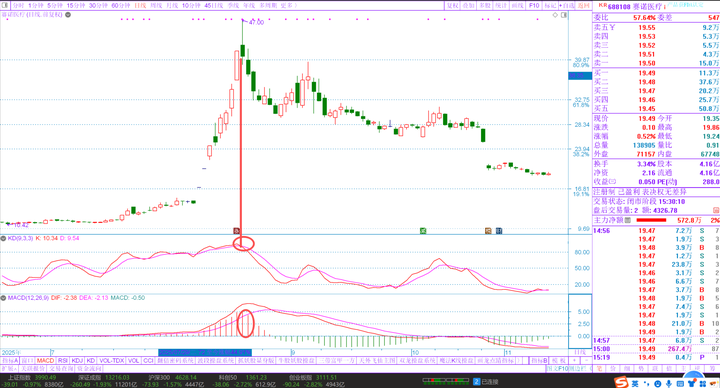Click the panel split icon at chart top-right
Image resolution: width=720 pixels, height=388 pixels.
[564, 15]
